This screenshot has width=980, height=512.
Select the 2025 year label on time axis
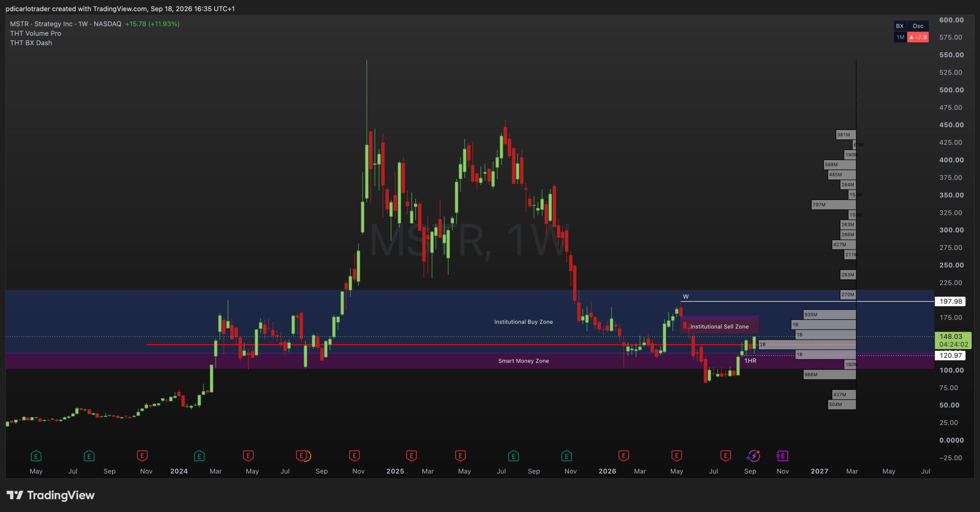pos(395,471)
